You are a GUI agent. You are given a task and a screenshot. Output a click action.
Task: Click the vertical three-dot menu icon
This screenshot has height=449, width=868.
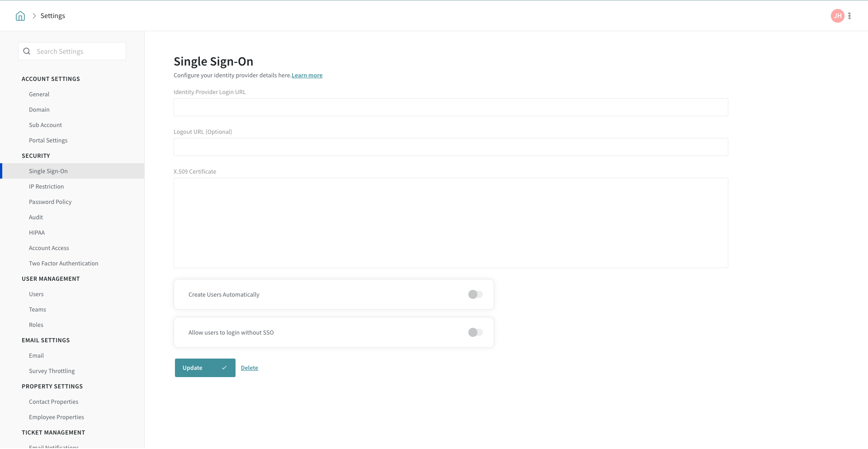[849, 16]
